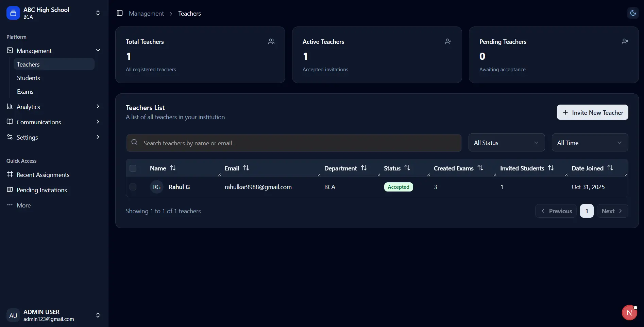
Task: Click the RG avatar of Rahul G
Action: click(157, 187)
